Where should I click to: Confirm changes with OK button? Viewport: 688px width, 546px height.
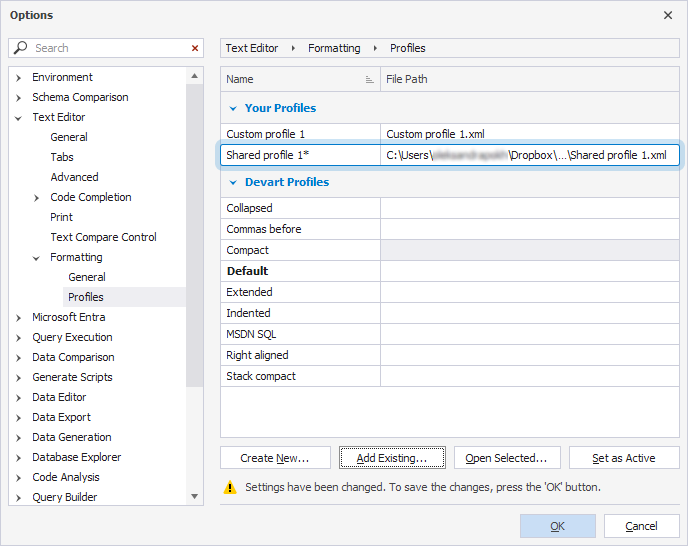[x=557, y=526]
